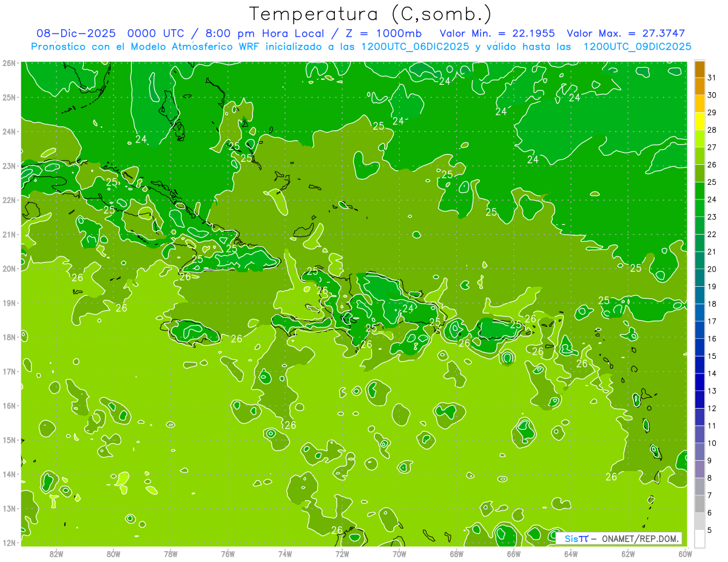The height and width of the screenshot is (562, 728).
Task: Click the 22N latitude label
Action: 8,200
